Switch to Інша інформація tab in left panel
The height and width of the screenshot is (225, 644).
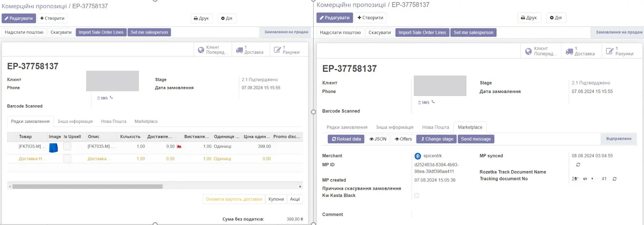pos(75,121)
